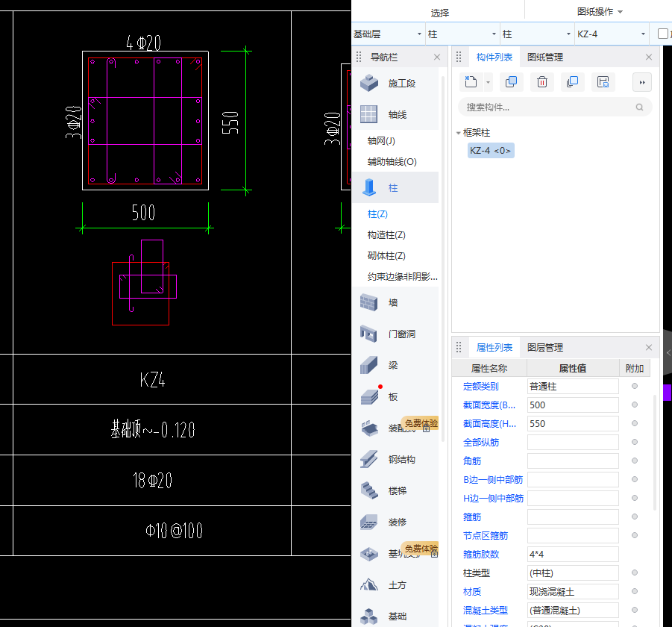
Task: Select the 柱 category icon
Action: click(x=369, y=188)
